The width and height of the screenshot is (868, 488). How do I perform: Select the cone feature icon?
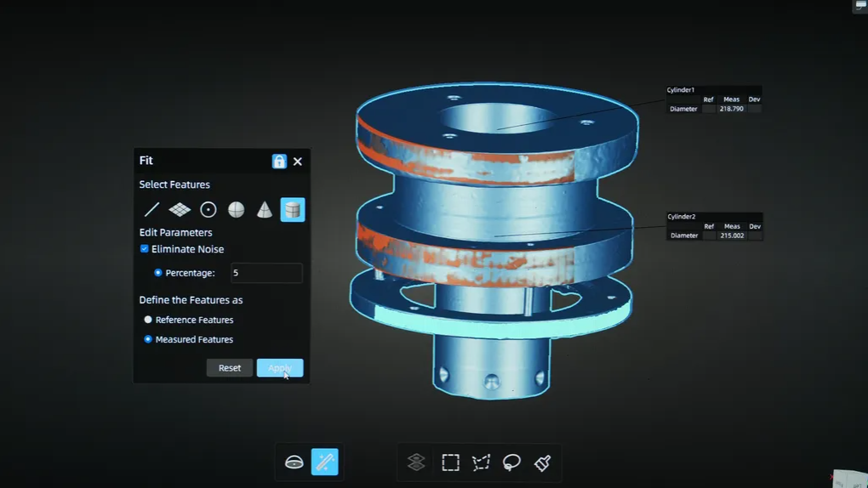(265, 209)
